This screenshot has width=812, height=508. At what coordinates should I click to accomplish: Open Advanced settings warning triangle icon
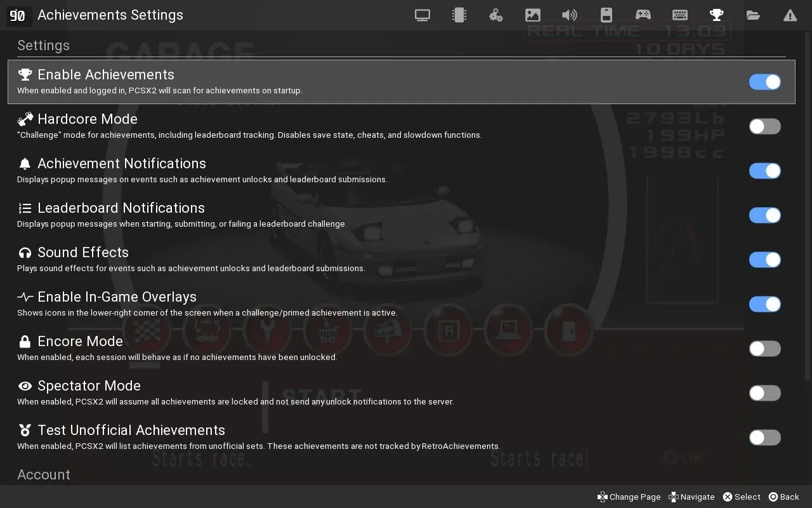tap(790, 15)
